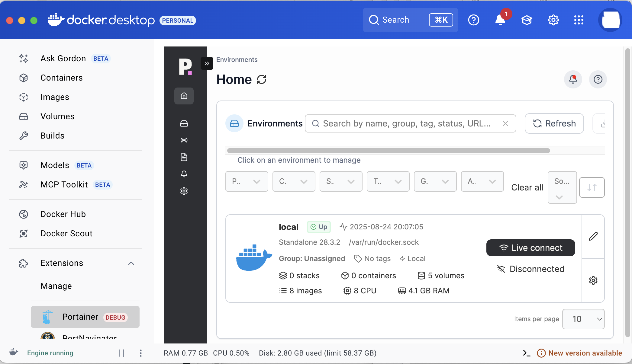
Task: Edit the local environment with pencil icon
Action: [x=593, y=236]
